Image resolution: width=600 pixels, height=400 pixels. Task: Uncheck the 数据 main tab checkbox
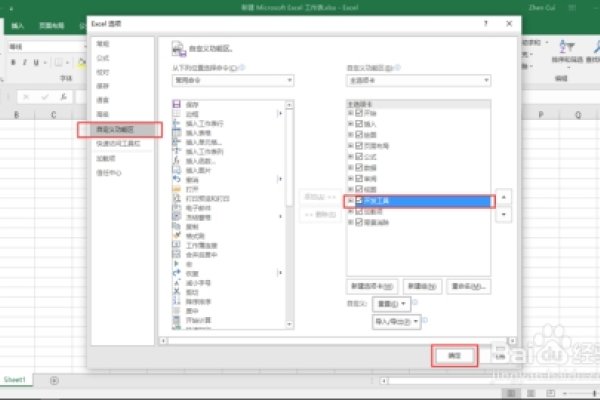[x=359, y=167]
